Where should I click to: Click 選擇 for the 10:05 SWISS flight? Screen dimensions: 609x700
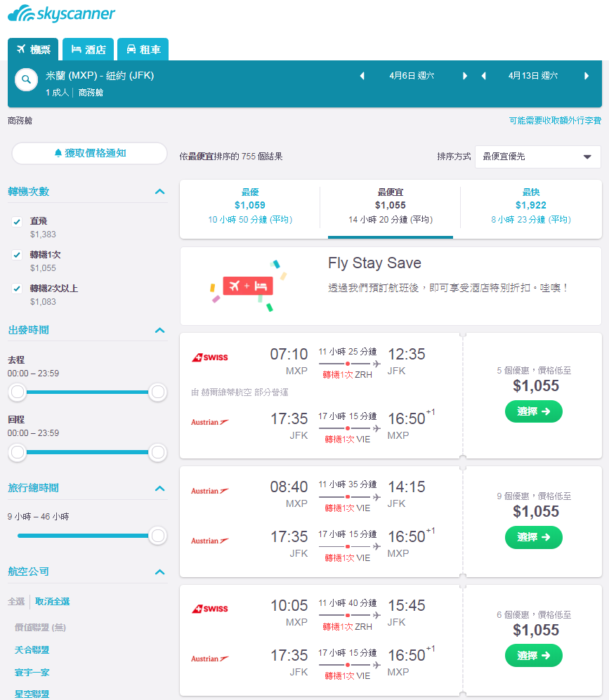point(534,655)
